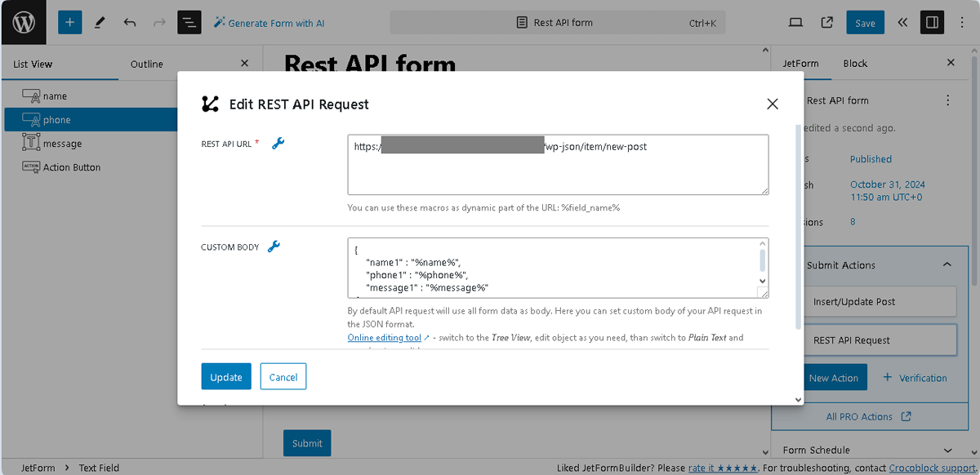Redo the change

160,23
